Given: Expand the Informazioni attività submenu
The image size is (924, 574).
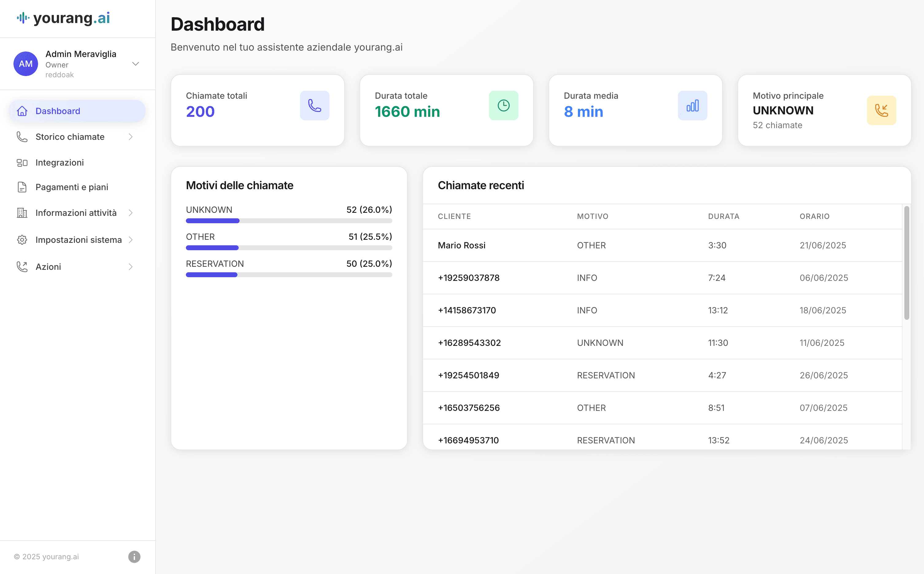Looking at the screenshot, I should [131, 212].
